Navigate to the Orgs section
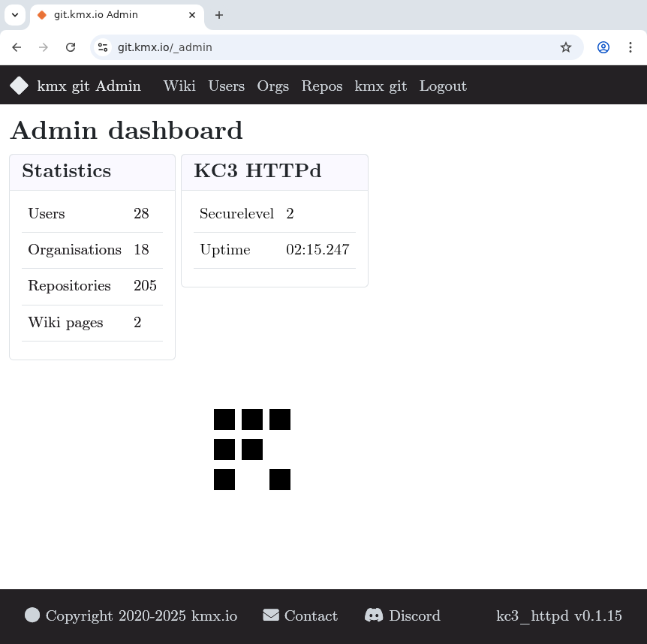Viewport: 647px width, 644px height. 272,86
